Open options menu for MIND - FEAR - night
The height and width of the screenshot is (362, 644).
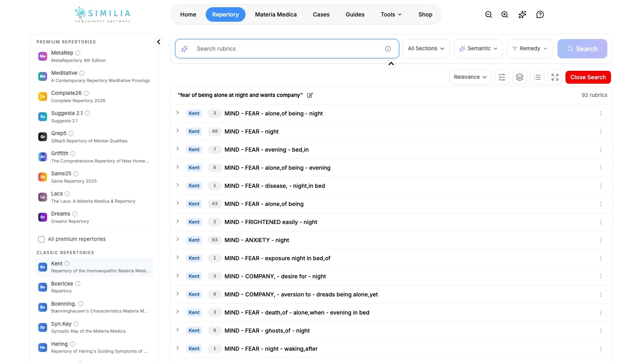pyautogui.click(x=601, y=132)
